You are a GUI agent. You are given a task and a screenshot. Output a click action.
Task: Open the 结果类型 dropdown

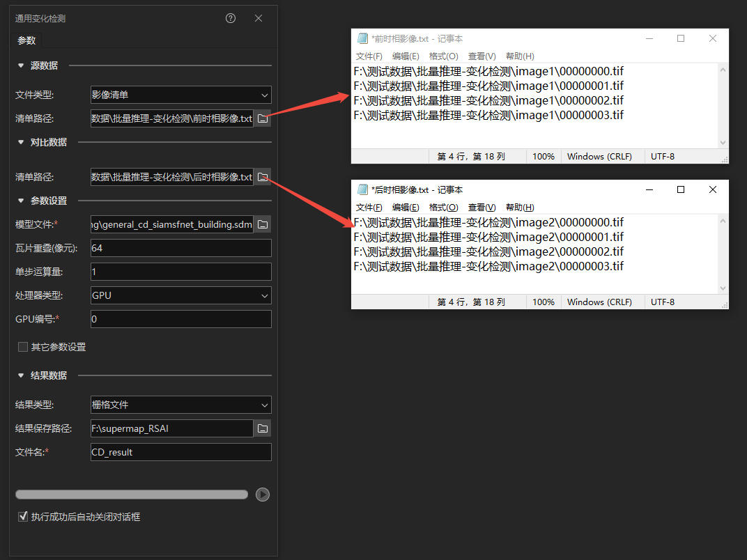tap(180, 405)
